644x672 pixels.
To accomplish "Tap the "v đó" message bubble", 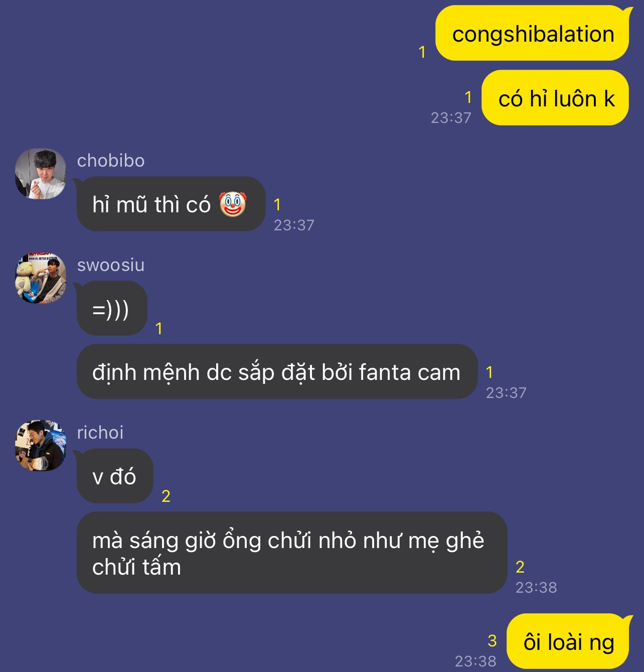I will (x=115, y=476).
